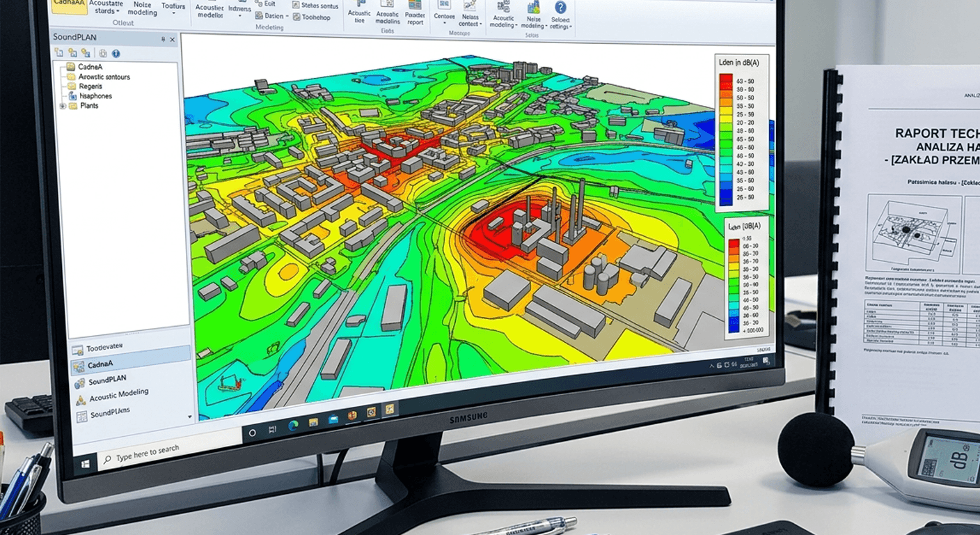Open the Mail app on the taskbar

[x=333, y=419]
